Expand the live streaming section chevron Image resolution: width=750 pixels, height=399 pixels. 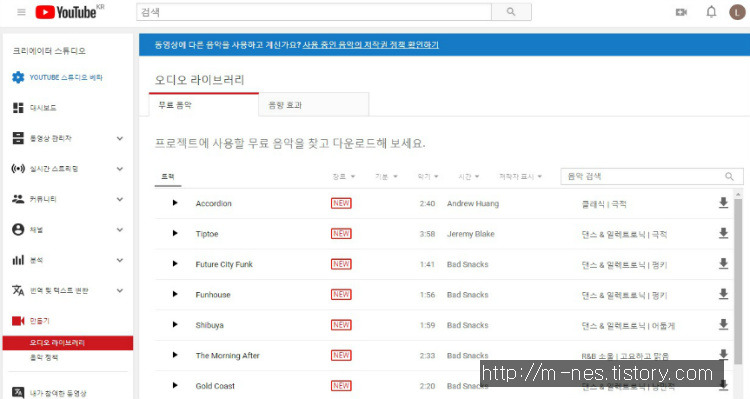tap(120, 169)
